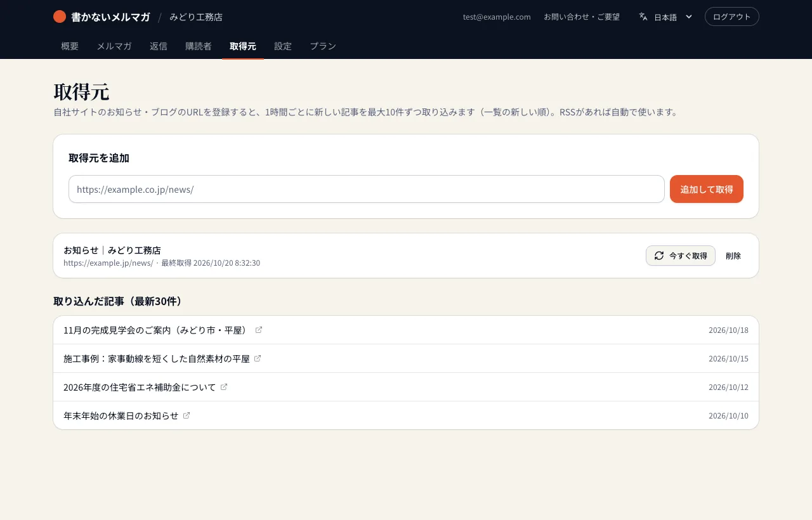812x520 pixels.
Task: Open article 2026年度の住宅省エネ補助金について
Action: point(140,387)
